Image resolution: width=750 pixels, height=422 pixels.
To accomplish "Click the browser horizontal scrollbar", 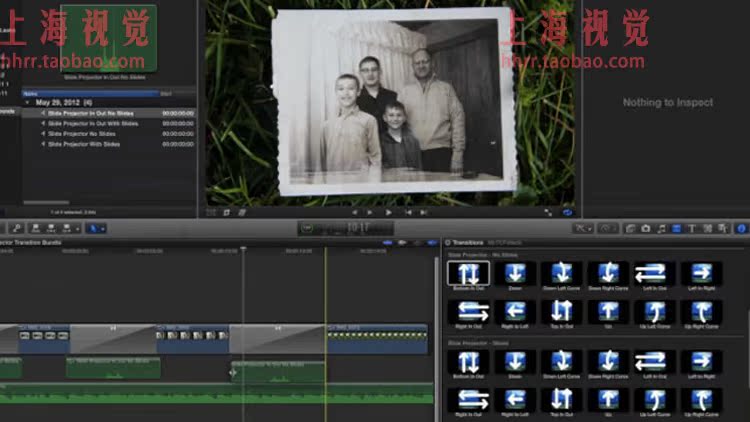I will 46,202.
